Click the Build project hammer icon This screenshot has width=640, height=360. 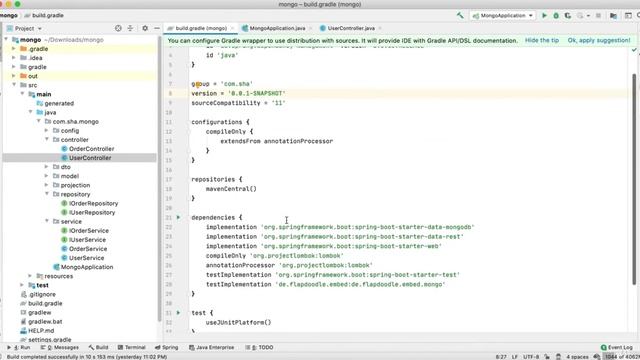tap(460, 16)
